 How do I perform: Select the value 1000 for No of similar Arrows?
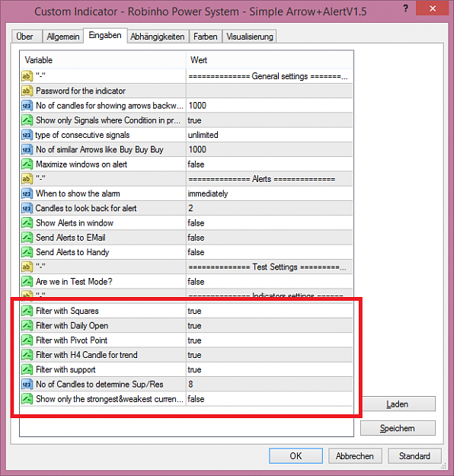click(x=270, y=149)
